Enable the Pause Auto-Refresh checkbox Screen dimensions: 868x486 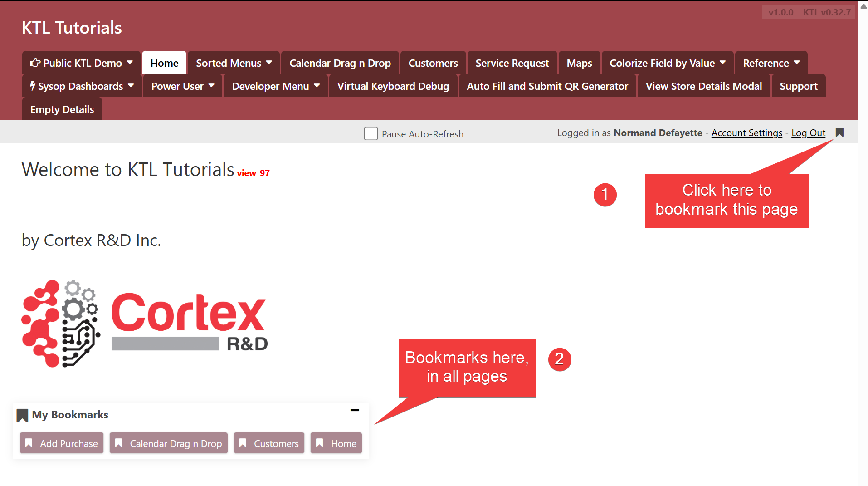coord(371,133)
